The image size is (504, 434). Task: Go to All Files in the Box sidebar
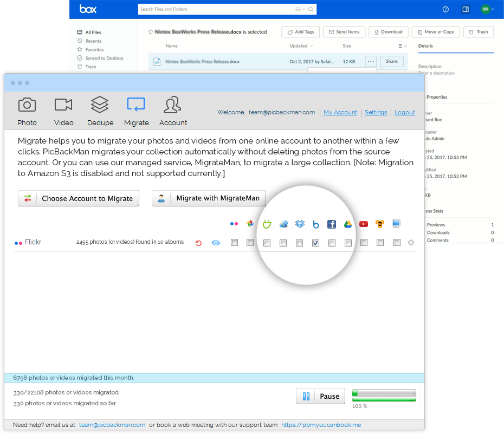click(89, 33)
